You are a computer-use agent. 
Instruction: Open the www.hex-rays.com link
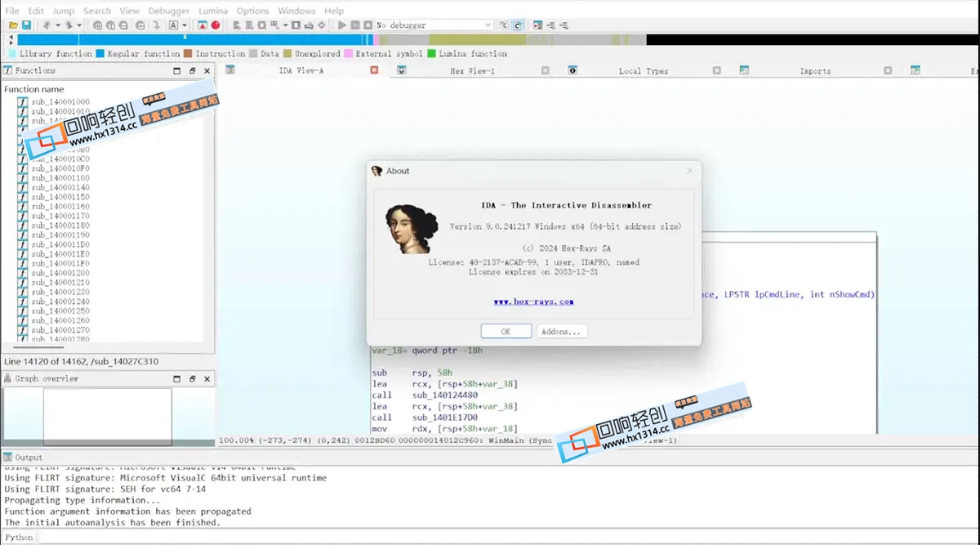(x=534, y=302)
